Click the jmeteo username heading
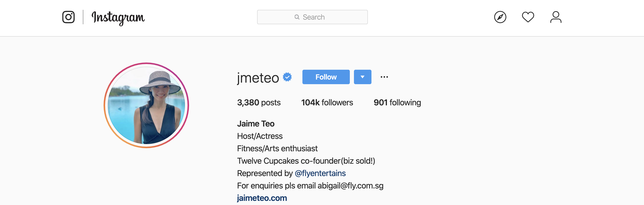This screenshot has width=644, height=205. 258,77
